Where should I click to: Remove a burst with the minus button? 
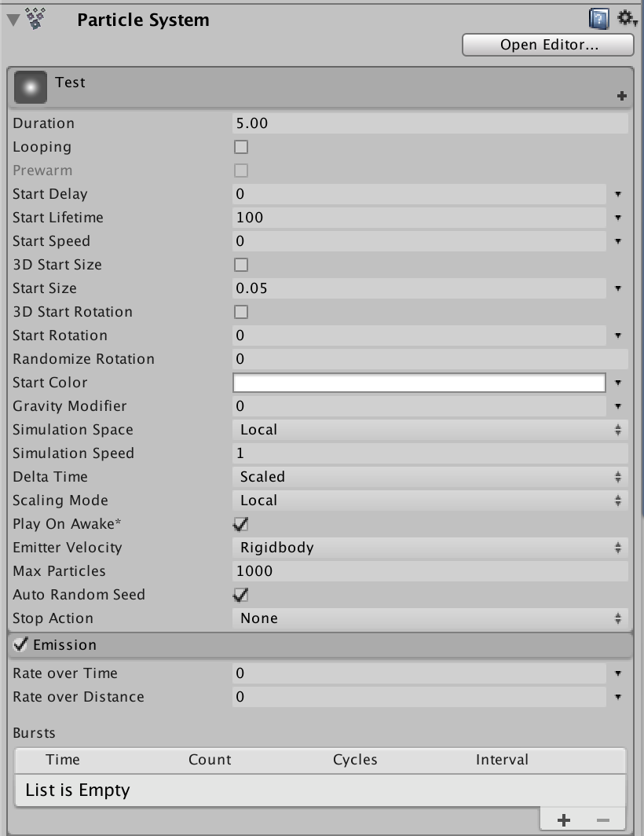click(603, 820)
